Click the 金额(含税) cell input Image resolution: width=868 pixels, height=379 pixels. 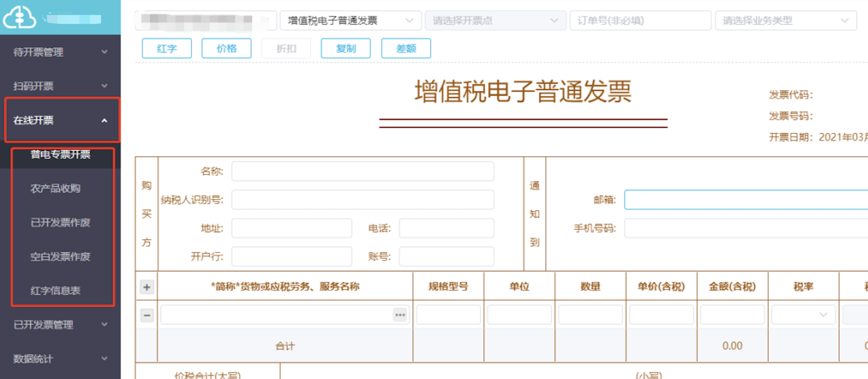[732, 315]
